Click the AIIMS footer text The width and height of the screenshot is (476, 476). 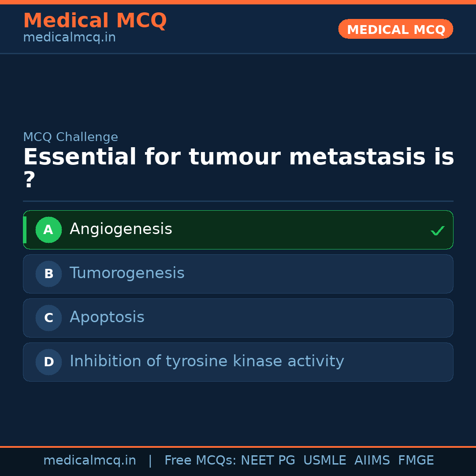[372, 461]
